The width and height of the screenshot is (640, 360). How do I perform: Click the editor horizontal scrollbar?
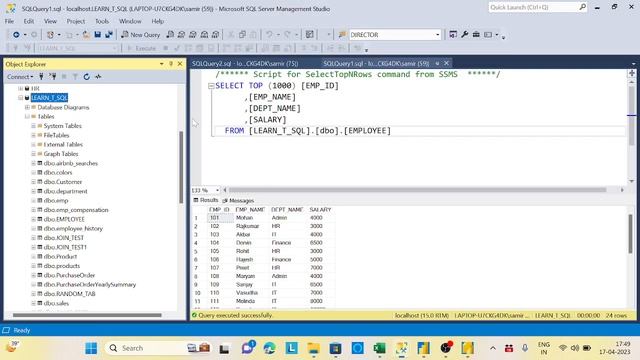click(x=417, y=190)
